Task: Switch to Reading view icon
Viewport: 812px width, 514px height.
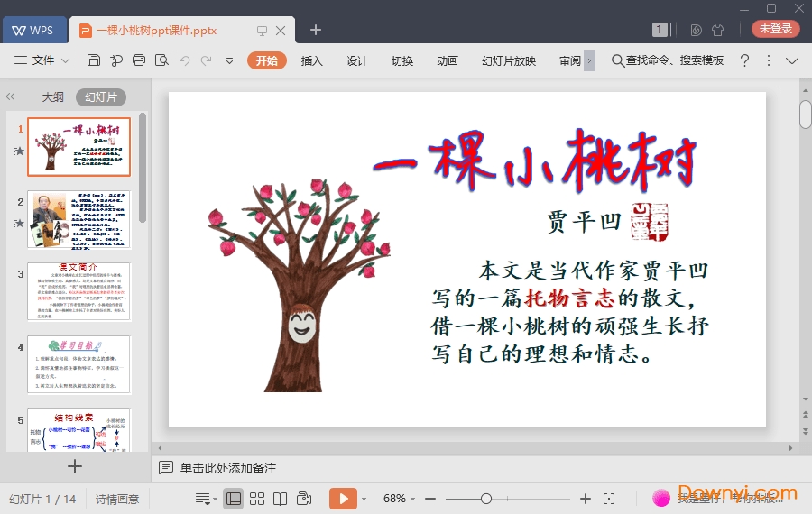Action: tap(281, 499)
